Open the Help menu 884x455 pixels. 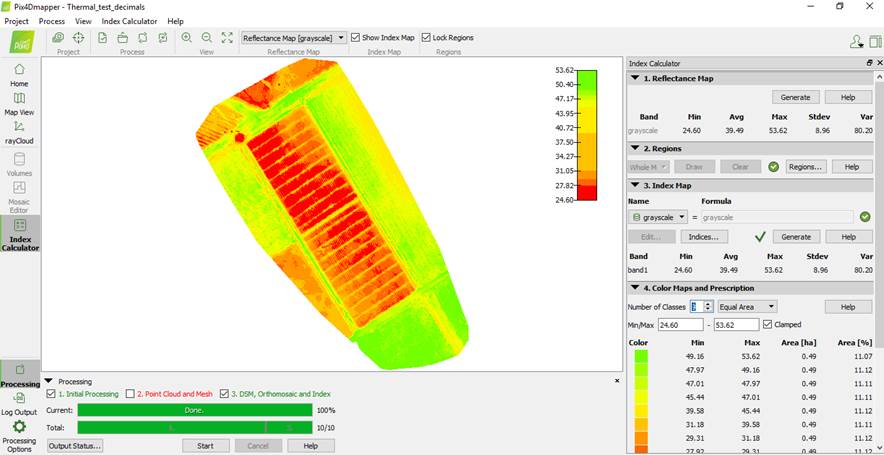coord(175,21)
